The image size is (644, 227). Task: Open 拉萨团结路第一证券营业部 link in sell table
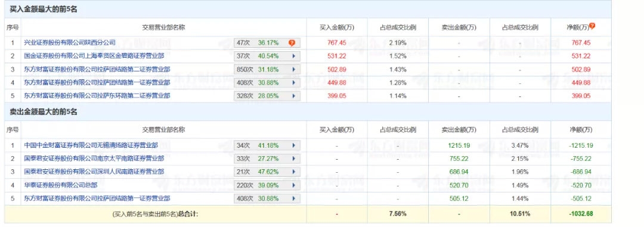pyautogui.click(x=97, y=198)
